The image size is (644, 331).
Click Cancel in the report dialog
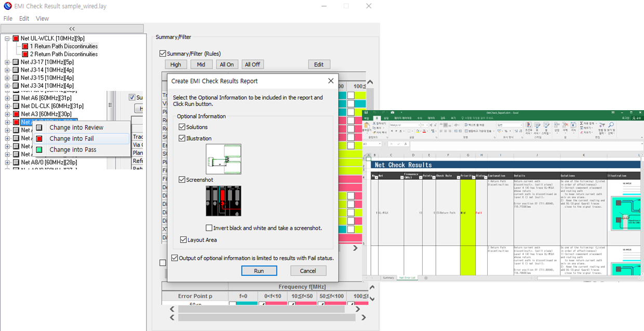coord(308,271)
